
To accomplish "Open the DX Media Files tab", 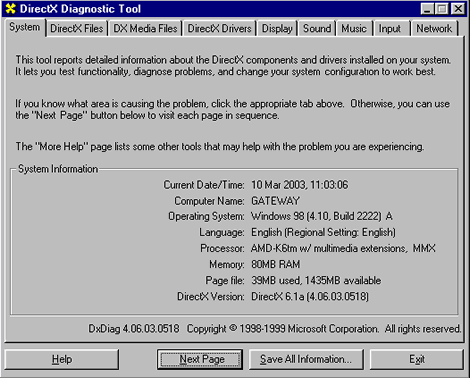I will click(x=145, y=29).
